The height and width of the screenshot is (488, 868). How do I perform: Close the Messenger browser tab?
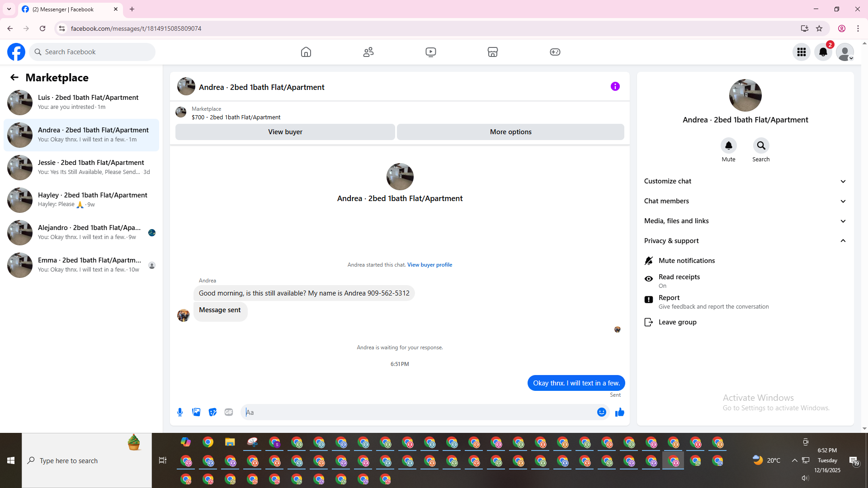[116, 9]
